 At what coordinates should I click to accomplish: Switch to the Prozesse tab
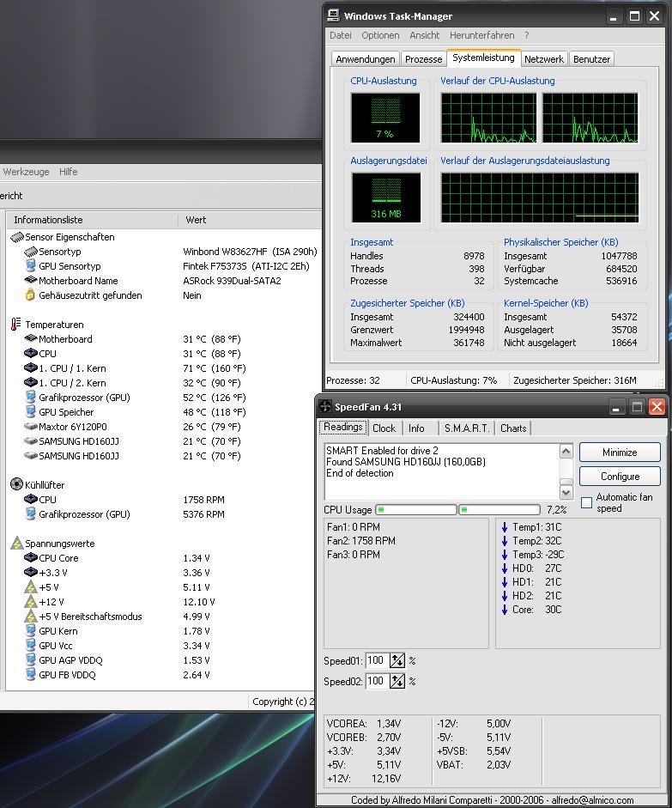(x=423, y=58)
